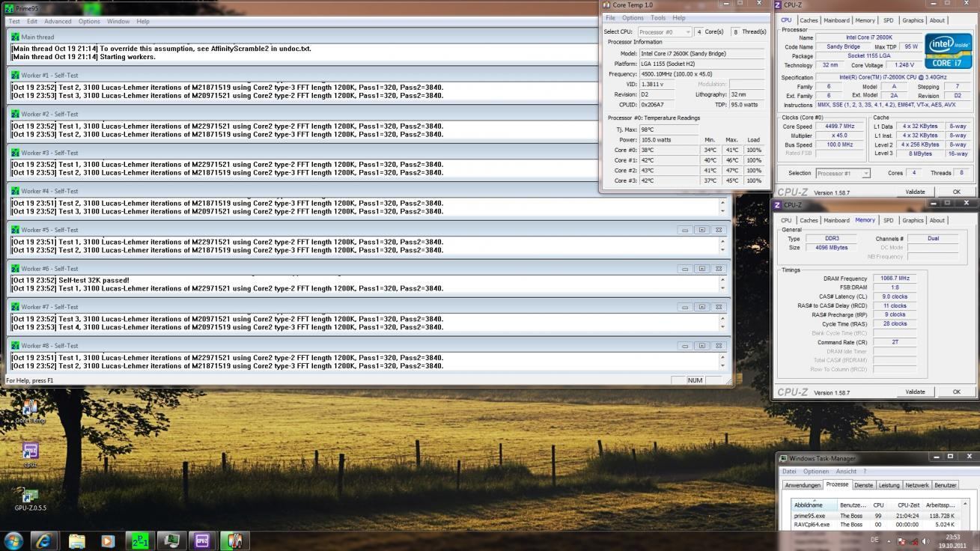Switch to Mainboard tab in top CPU-Z
This screenshot has width=980, height=551.
coord(836,21)
